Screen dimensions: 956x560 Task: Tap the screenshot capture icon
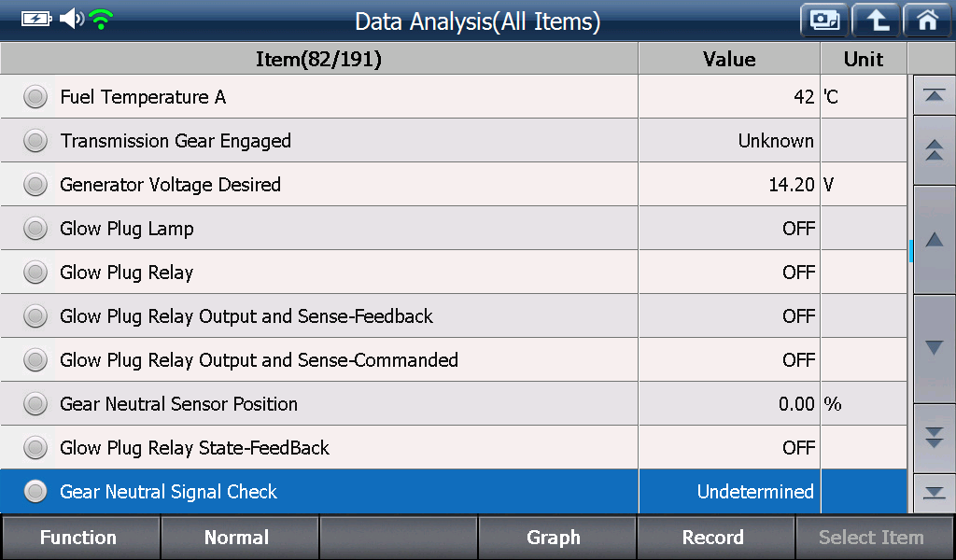pyautogui.click(x=824, y=21)
